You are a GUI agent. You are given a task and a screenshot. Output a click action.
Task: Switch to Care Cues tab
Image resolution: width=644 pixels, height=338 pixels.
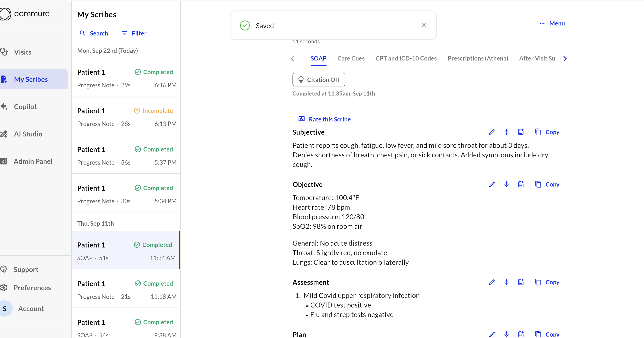[351, 58]
